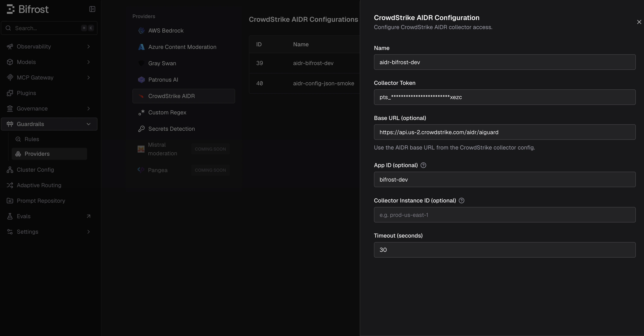Click the Collector Instance ID input field

(x=504, y=215)
